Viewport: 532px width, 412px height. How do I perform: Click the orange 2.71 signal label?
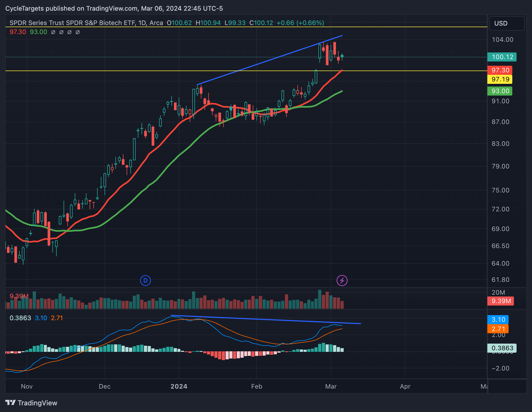pos(498,329)
